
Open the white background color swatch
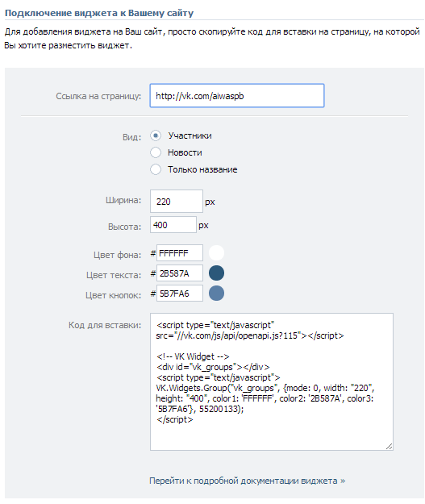coord(216,252)
